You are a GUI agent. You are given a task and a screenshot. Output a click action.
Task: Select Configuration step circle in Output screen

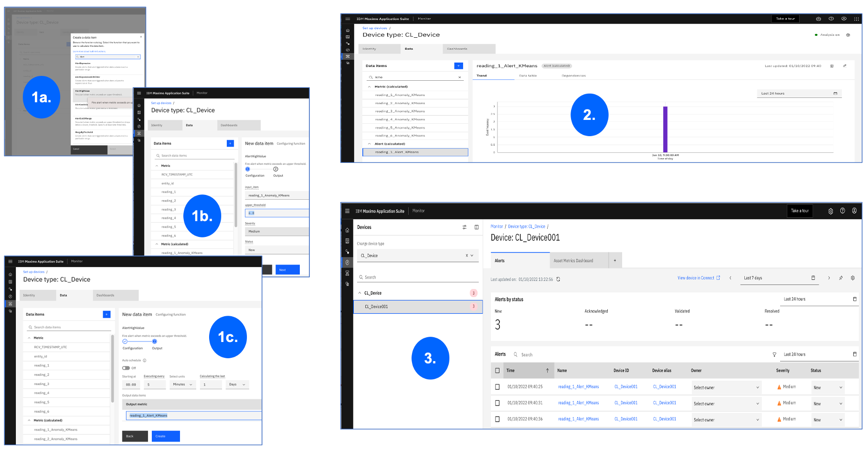click(125, 342)
